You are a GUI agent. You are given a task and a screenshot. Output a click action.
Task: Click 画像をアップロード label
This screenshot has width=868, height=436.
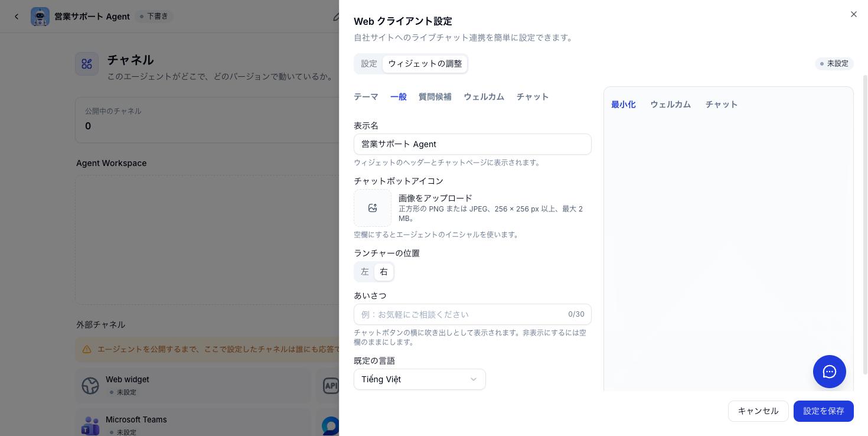click(436, 198)
